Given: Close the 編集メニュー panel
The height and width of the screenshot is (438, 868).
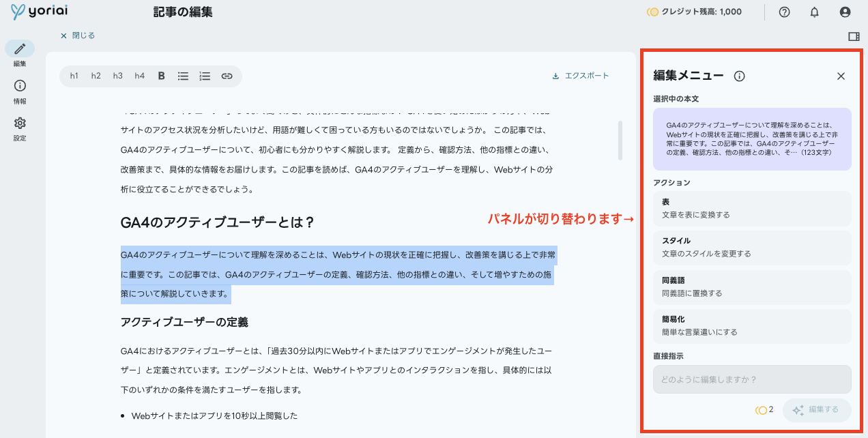Looking at the screenshot, I should [841, 76].
